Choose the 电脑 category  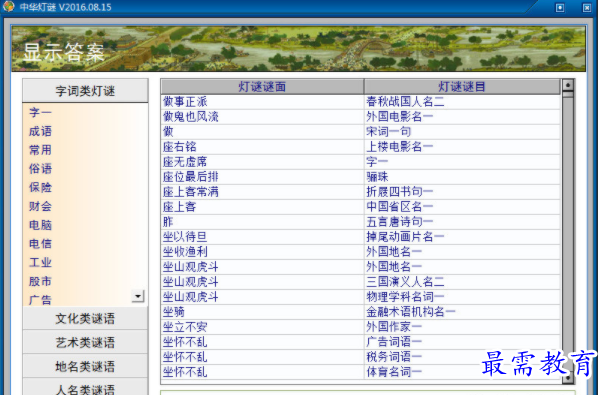[40, 225]
